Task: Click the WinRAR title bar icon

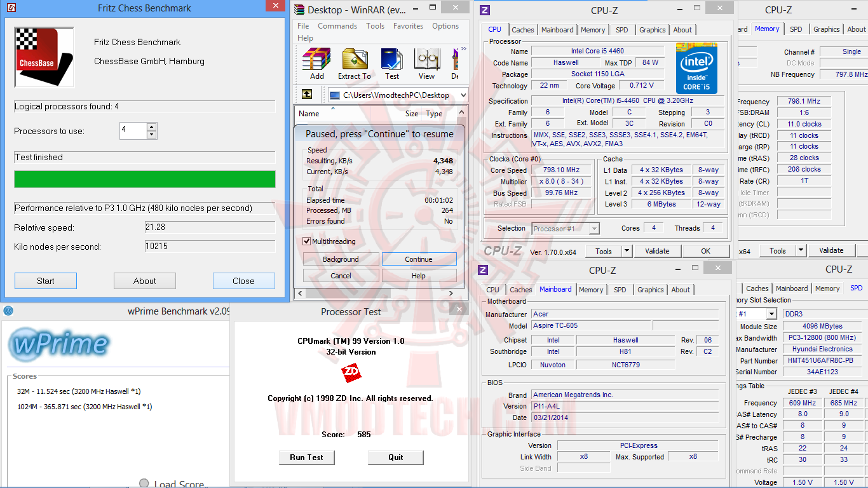Action: tap(299, 10)
